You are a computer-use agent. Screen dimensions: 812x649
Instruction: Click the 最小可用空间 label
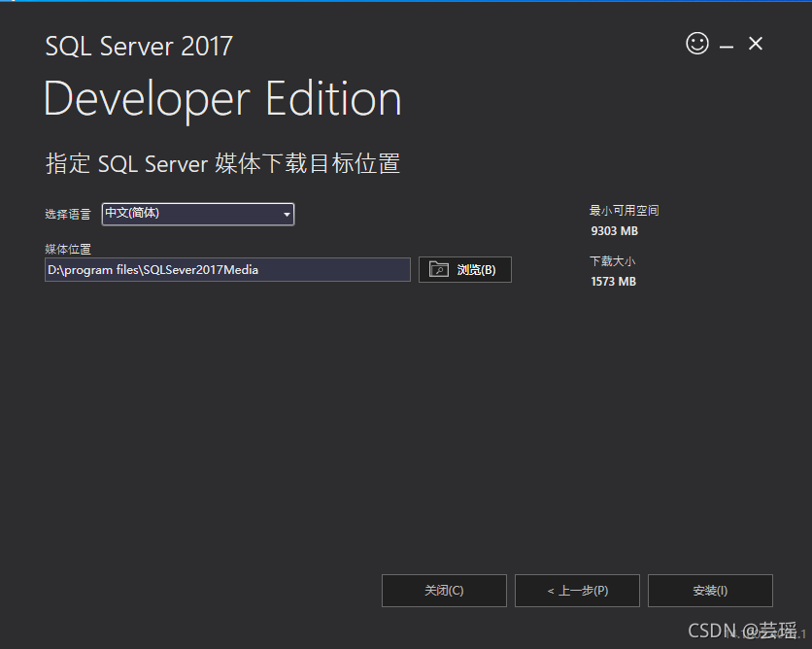tap(624, 210)
